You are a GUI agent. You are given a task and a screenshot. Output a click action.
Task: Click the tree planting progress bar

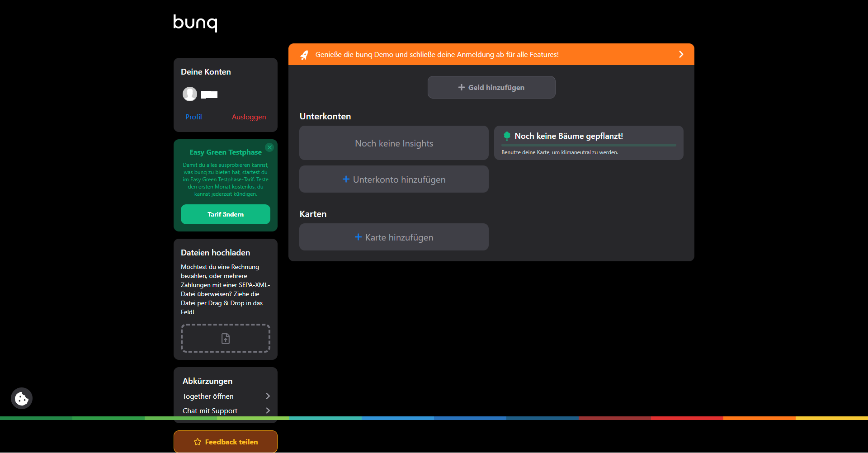point(589,145)
